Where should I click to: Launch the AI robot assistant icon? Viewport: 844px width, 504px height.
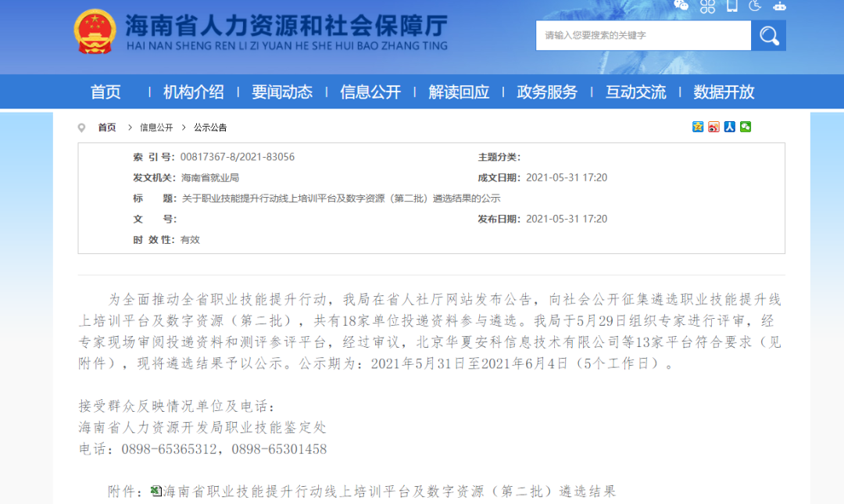click(778, 6)
